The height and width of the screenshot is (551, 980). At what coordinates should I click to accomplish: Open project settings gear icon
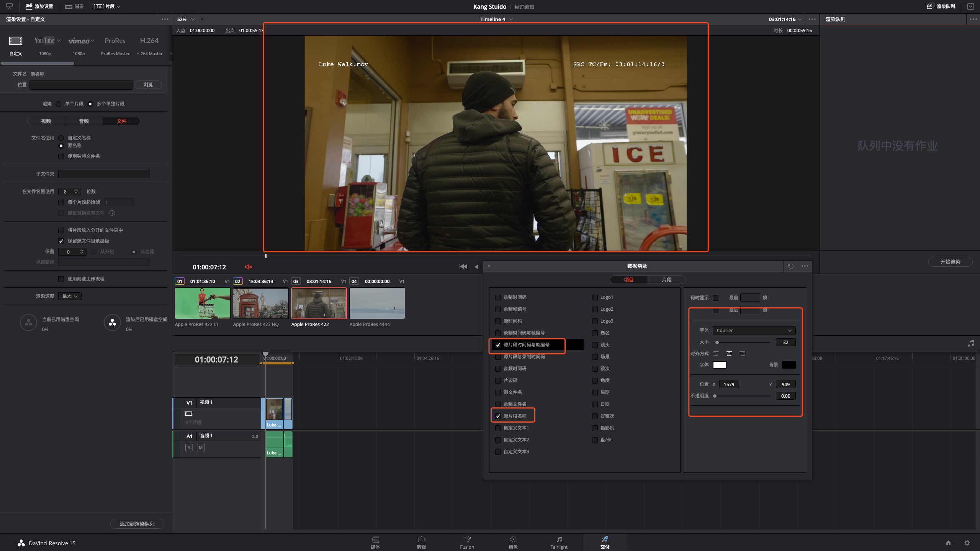[x=967, y=543]
